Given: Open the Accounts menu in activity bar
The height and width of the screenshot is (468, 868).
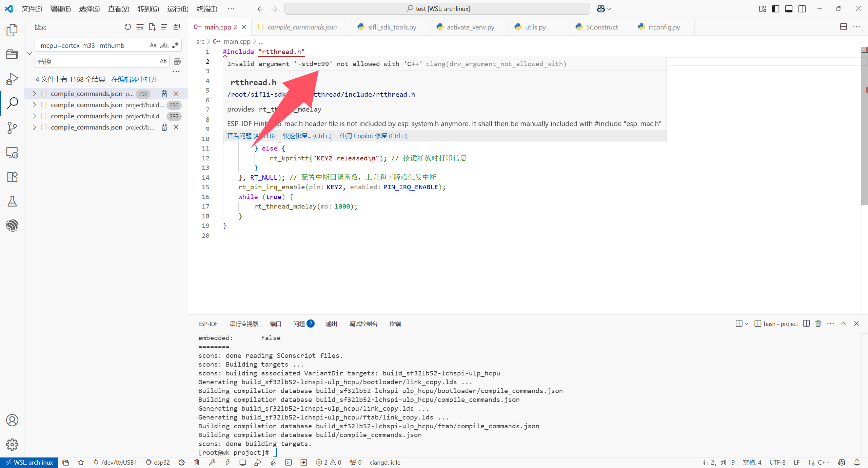Looking at the screenshot, I should point(12,420).
